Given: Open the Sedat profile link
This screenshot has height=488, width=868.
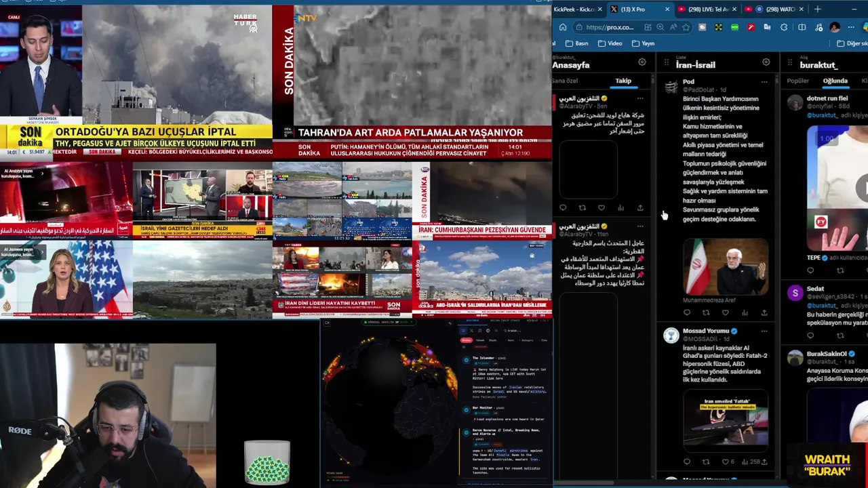Looking at the screenshot, I should [815, 289].
